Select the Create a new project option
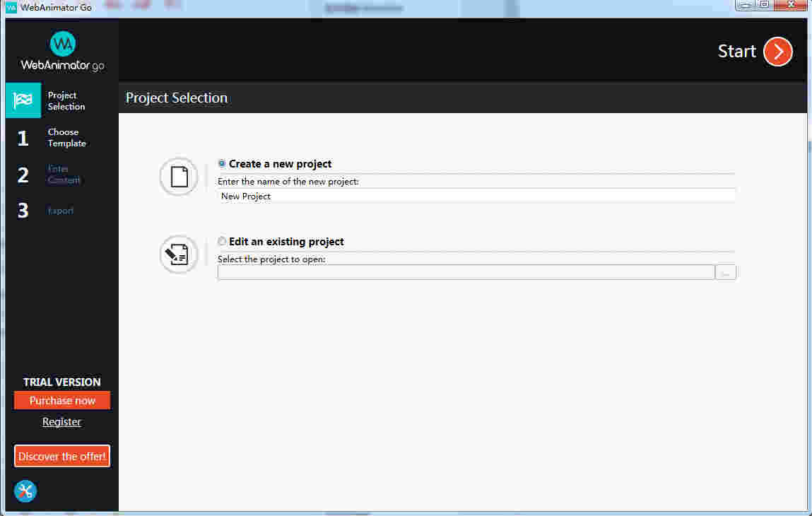 [221, 163]
